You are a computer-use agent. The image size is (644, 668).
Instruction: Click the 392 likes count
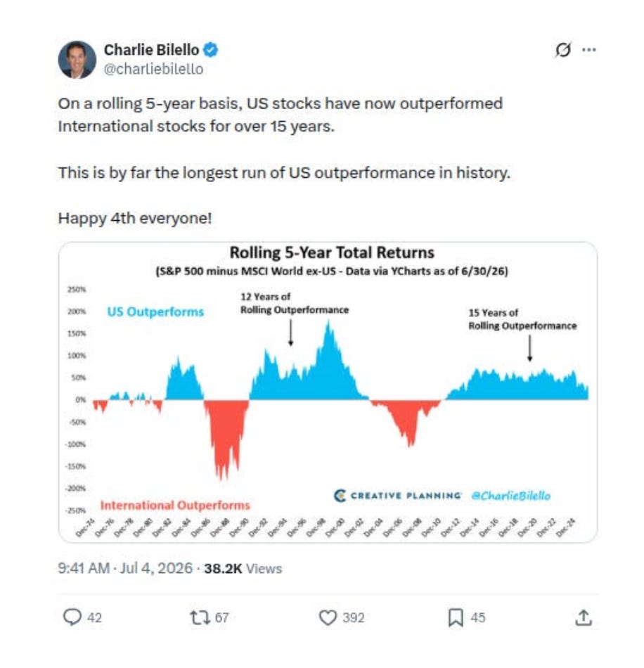pos(354,618)
